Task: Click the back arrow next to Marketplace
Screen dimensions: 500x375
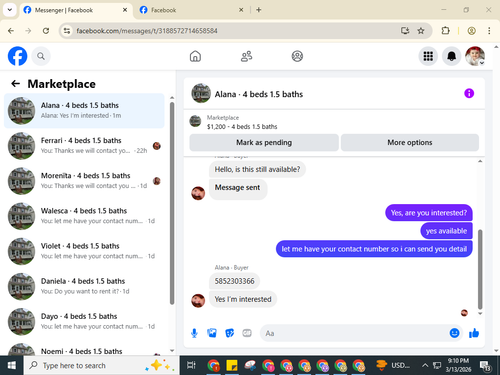Action: (x=16, y=84)
